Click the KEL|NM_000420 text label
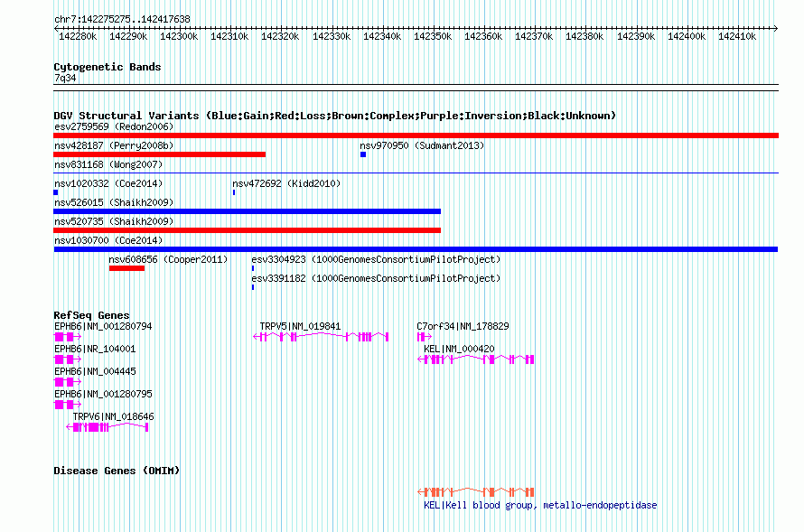This screenshot has height=532, width=804. tap(459, 349)
